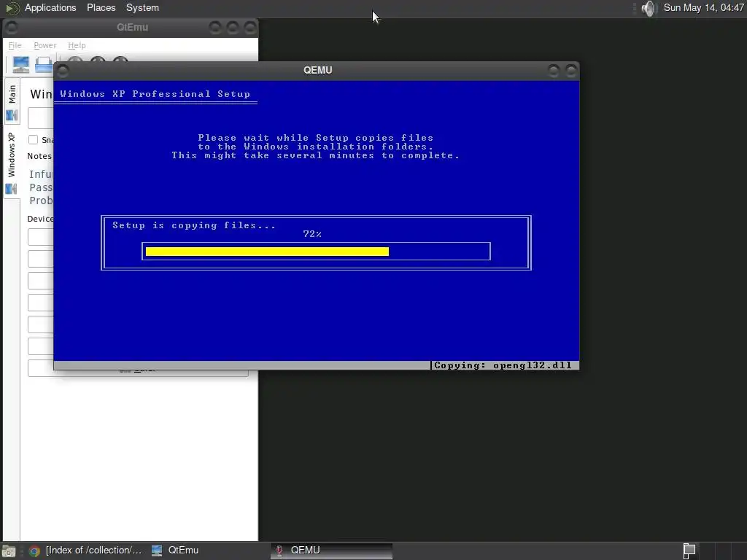Switch to the Chrome Index of /collection window
This screenshot has height=560, width=747.
click(86, 551)
